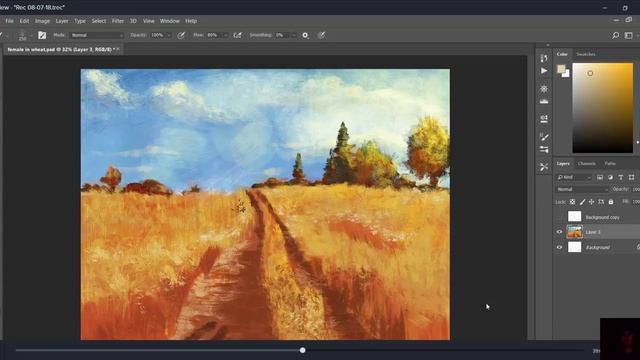
Task: Open the File menu
Action: [9, 21]
